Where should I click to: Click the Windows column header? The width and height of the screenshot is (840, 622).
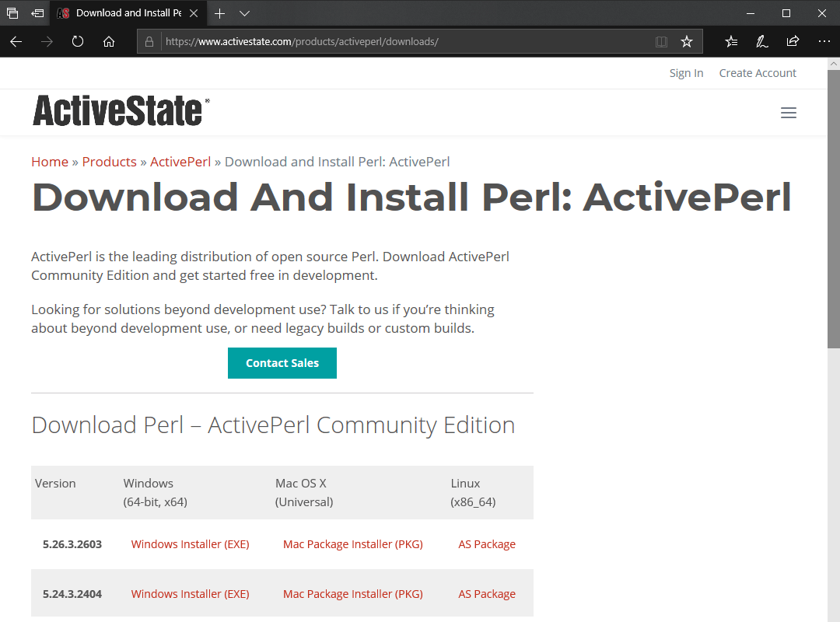pyautogui.click(x=156, y=492)
